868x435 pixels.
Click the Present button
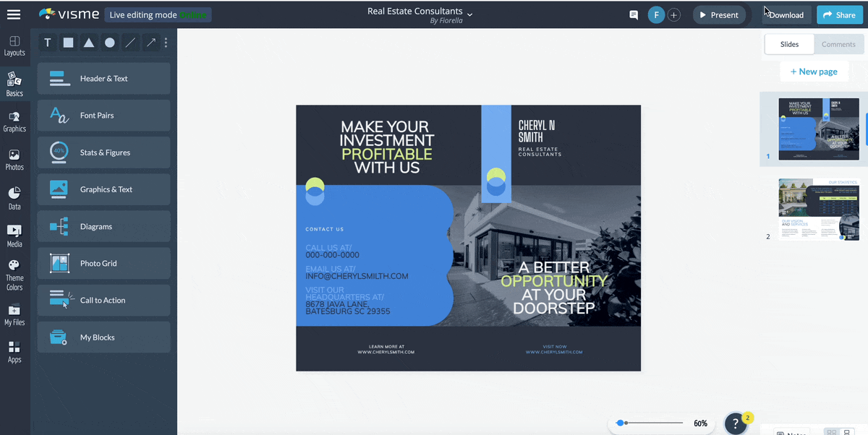pos(719,14)
